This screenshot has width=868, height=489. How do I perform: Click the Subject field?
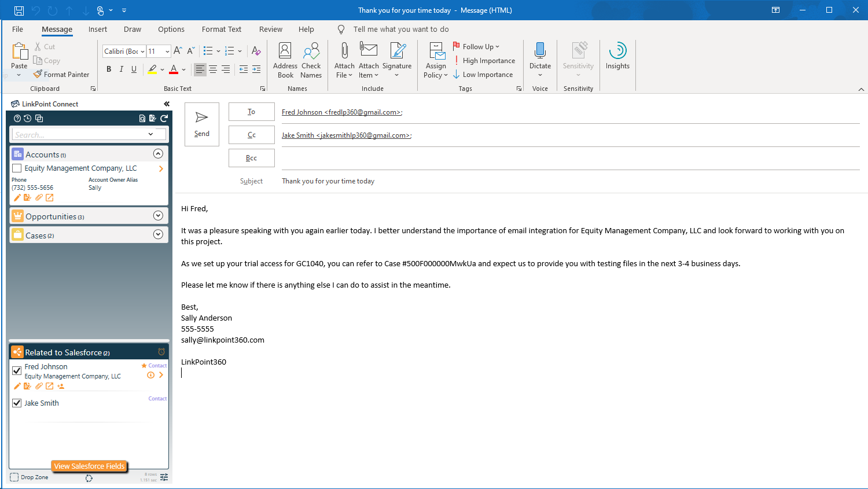(x=570, y=181)
